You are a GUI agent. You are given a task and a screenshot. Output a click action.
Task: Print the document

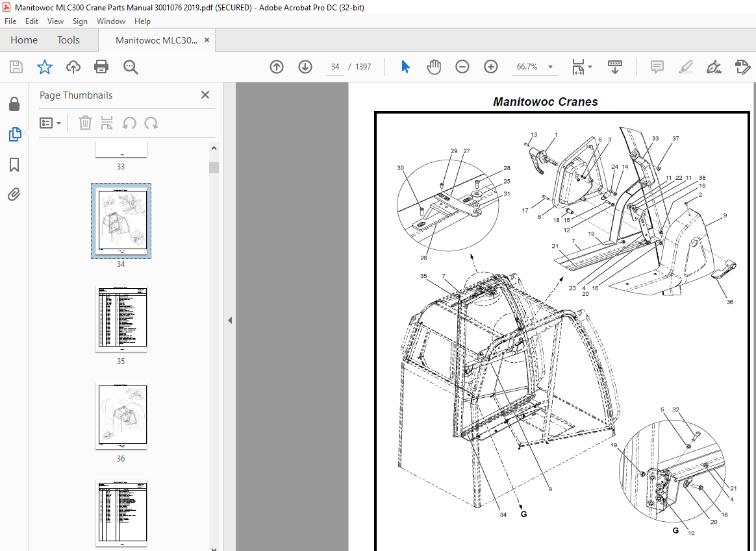click(101, 67)
